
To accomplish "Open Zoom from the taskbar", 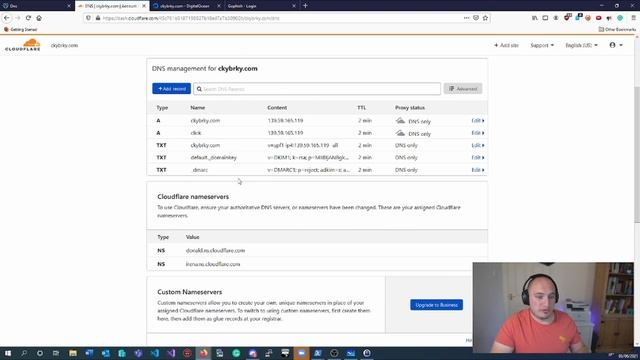I will pos(301,353).
